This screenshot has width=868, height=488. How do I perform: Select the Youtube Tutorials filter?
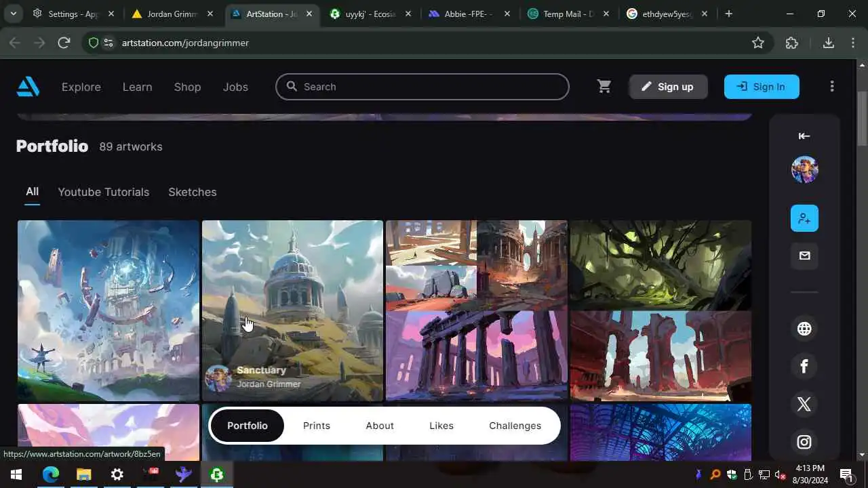[x=104, y=192]
